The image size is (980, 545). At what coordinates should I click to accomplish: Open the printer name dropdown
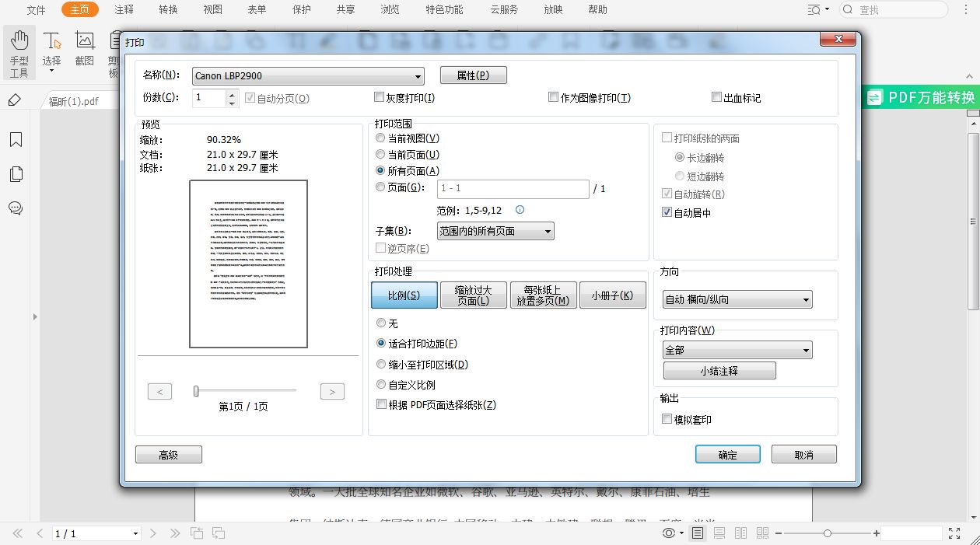click(x=419, y=75)
